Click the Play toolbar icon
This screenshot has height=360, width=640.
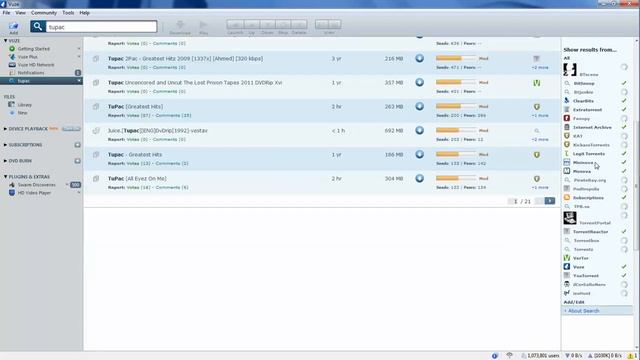203,25
